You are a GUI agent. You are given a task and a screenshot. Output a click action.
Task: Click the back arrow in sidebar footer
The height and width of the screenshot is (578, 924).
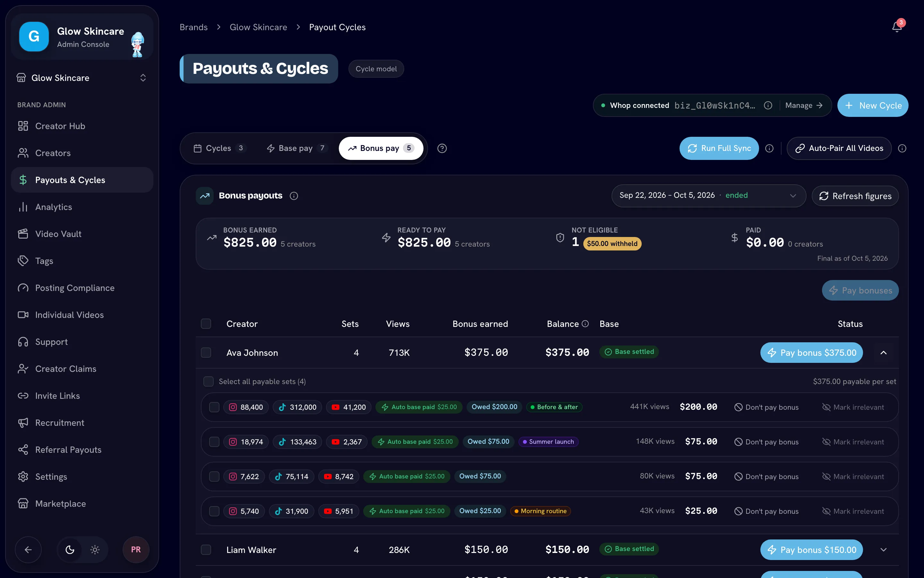click(x=28, y=550)
